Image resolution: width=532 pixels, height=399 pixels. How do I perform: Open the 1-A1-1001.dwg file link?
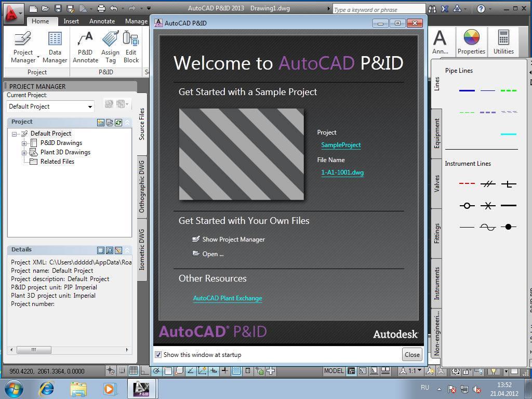(342, 172)
